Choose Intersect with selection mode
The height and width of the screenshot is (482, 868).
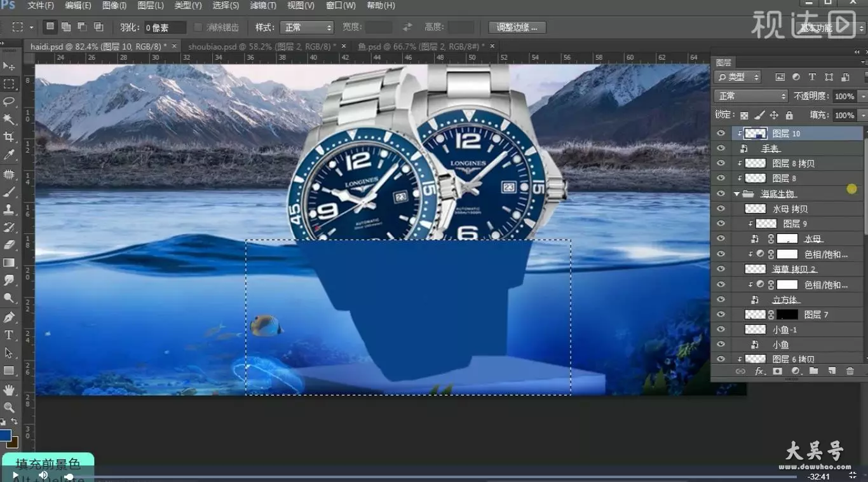(x=98, y=27)
